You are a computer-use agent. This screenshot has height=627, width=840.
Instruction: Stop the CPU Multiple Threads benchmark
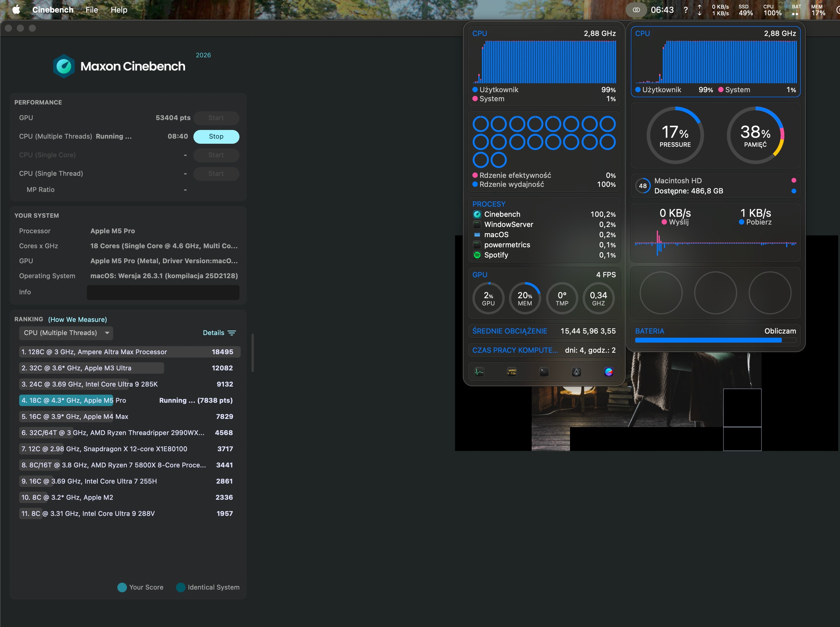216,137
